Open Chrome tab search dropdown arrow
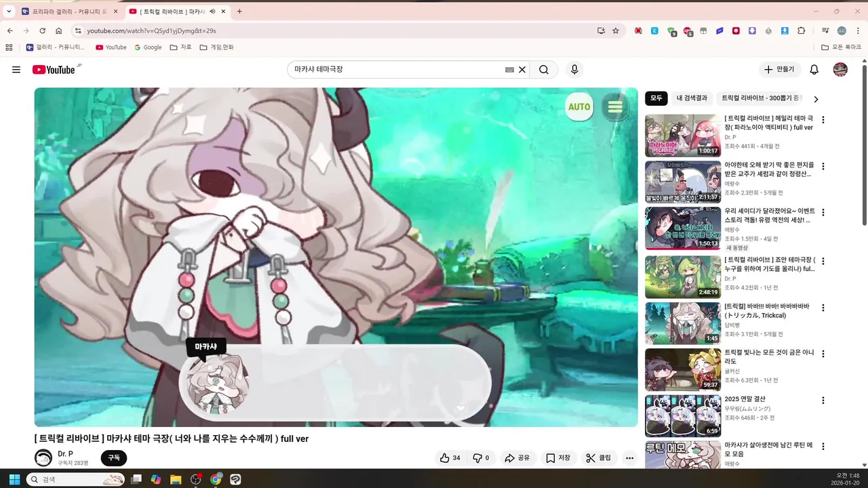868x488 pixels. 9,12
